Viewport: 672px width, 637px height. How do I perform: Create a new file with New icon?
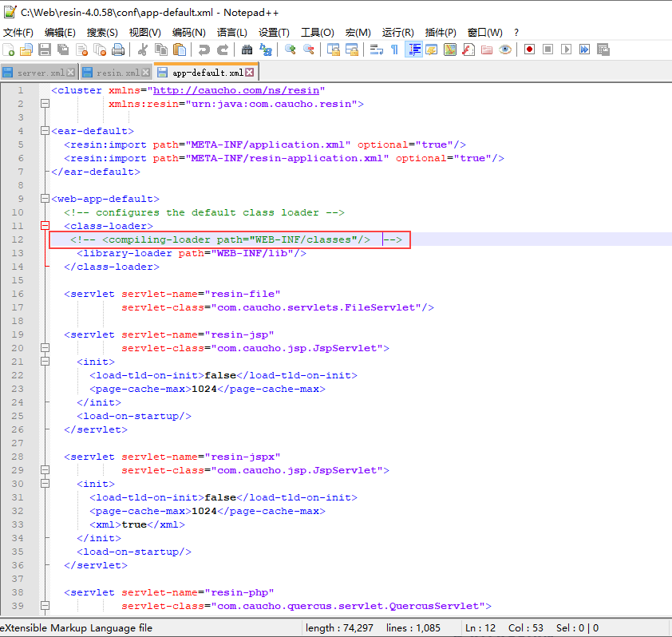[9, 49]
